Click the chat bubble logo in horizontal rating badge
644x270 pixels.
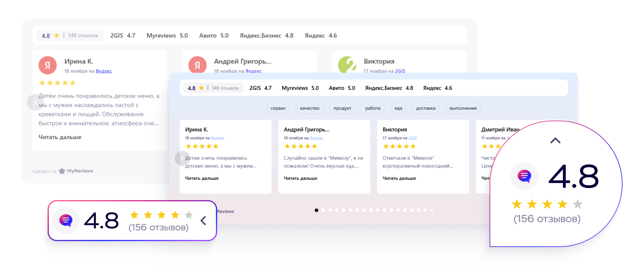click(x=66, y=220)
